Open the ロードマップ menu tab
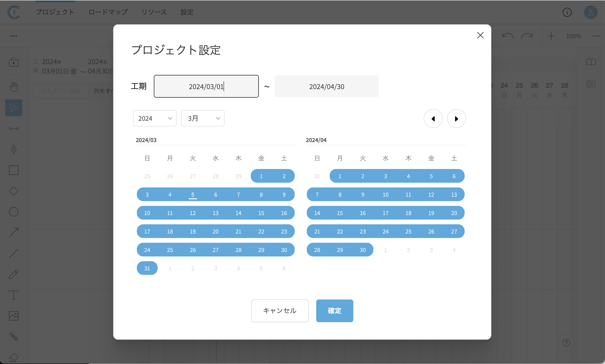Viewport: 605px width, 364px height. click(108, 12)
